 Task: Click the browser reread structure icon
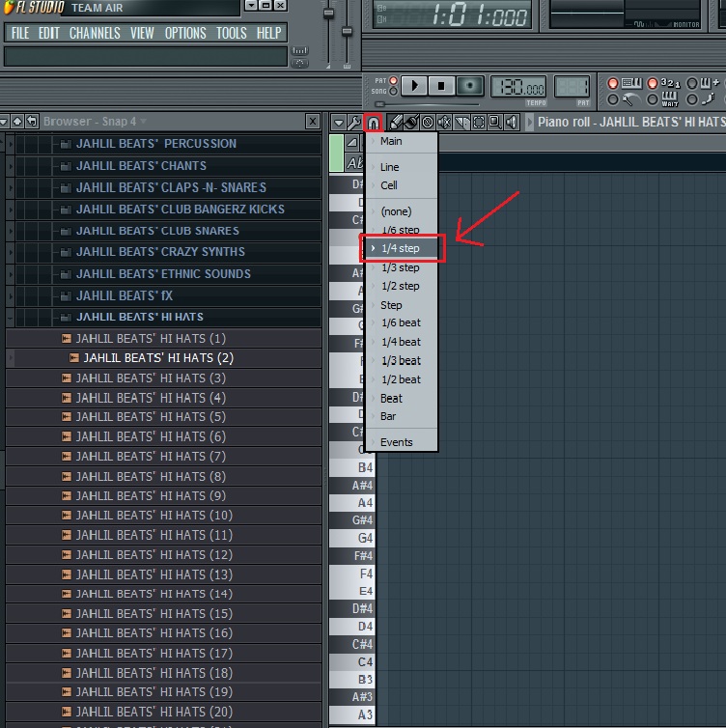tap(32, 122)
